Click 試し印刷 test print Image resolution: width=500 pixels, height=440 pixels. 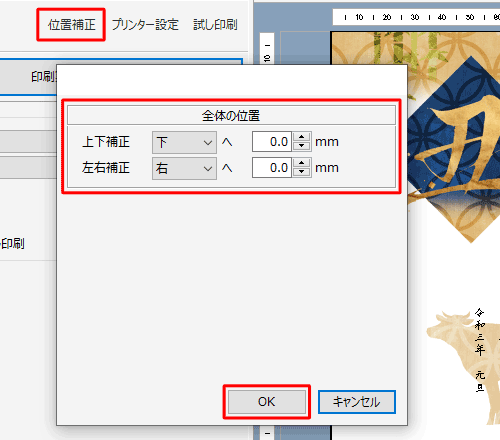(x=215, y=25)
